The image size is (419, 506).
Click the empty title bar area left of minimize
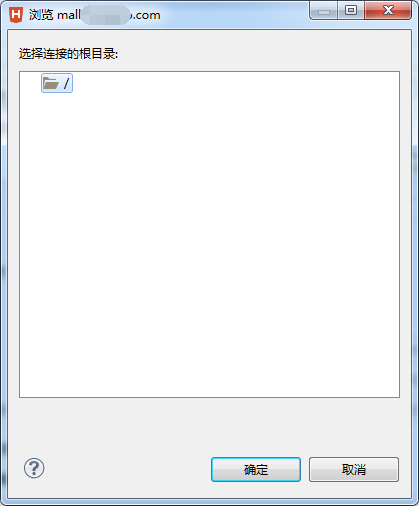click(233, 15)
